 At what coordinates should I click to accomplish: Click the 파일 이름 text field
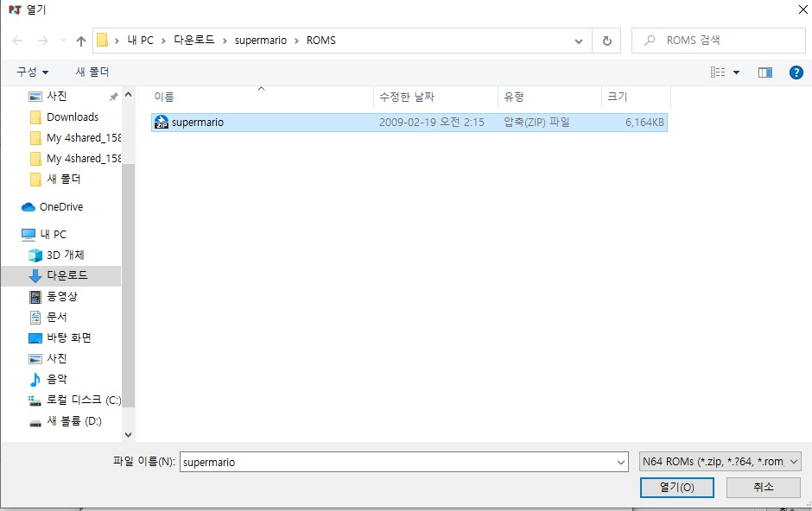pos(397,462)
